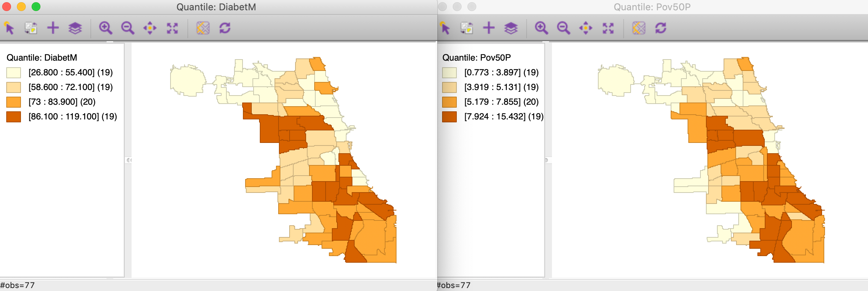Choose the Pan tool in Pov50P window

point(586,28)
